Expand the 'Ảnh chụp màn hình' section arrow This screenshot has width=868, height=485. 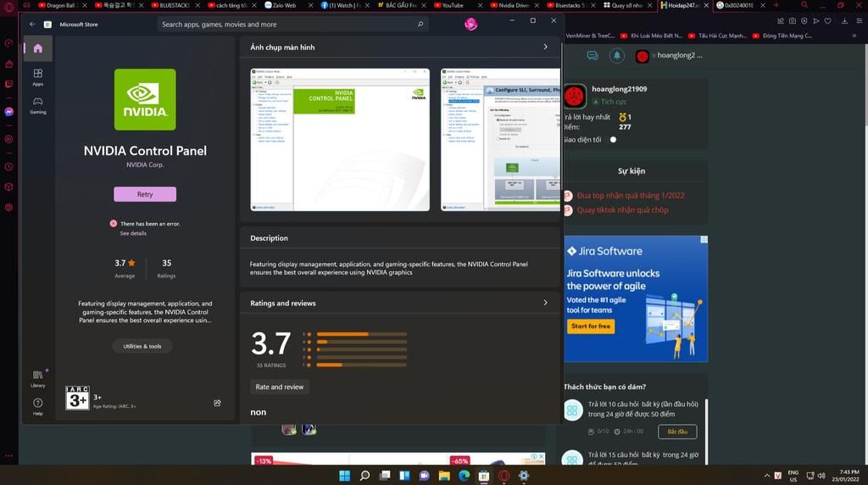click(x=545, y=47)
